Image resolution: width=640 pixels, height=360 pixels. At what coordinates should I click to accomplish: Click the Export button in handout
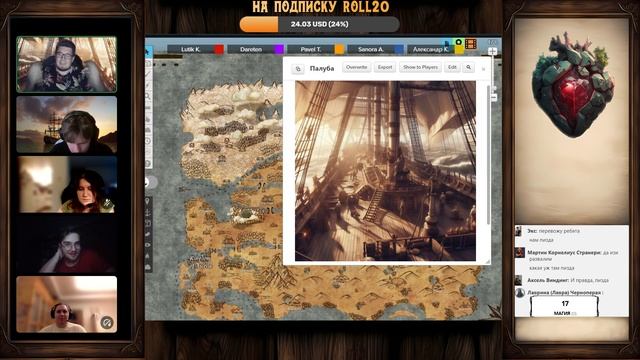(384, 67)
